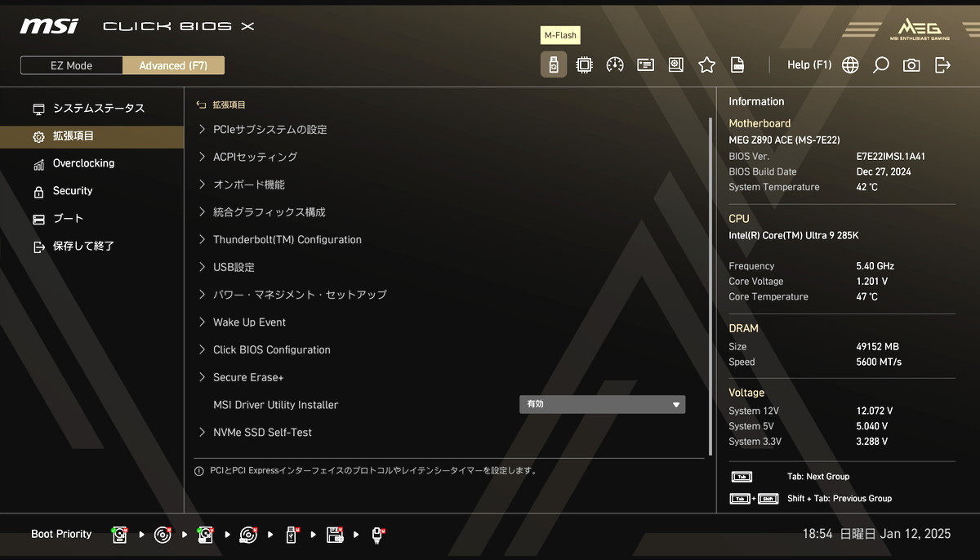Open search with the magnifier icon
980x560 pixels.
point(881,64)
